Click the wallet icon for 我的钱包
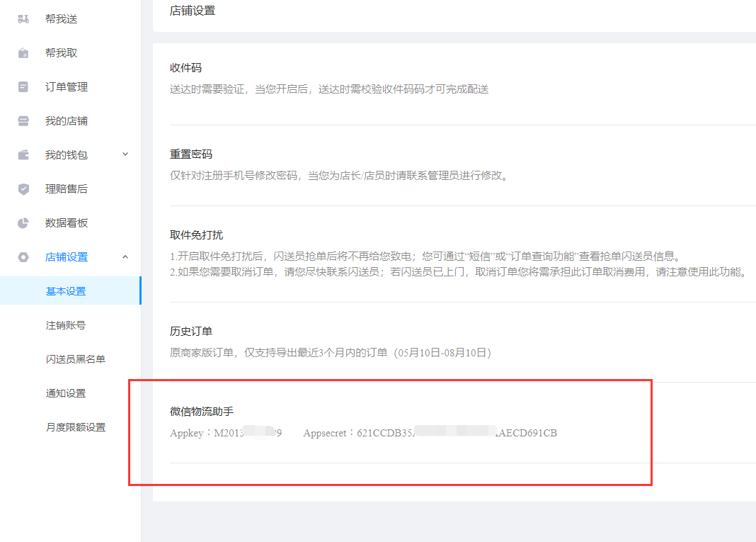The width and height of the screenshot is (756, 542). pos(23,155)
